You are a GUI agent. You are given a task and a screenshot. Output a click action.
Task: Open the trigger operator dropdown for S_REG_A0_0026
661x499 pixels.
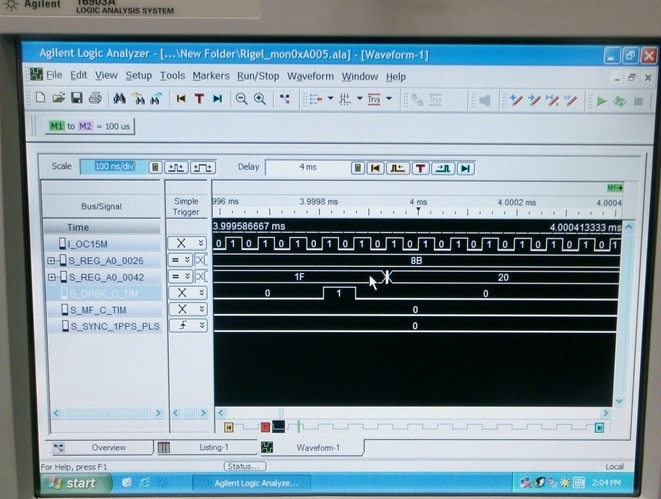click(x=187, y=260)
